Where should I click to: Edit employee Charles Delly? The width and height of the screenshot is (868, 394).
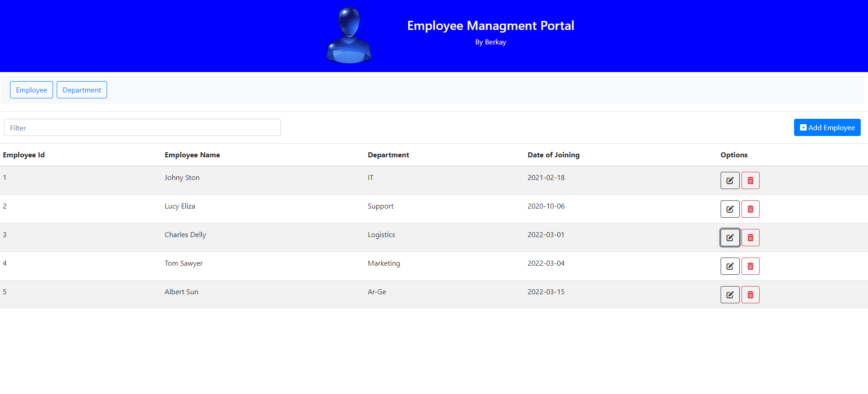pyautogui.click(x=730, y=238)
